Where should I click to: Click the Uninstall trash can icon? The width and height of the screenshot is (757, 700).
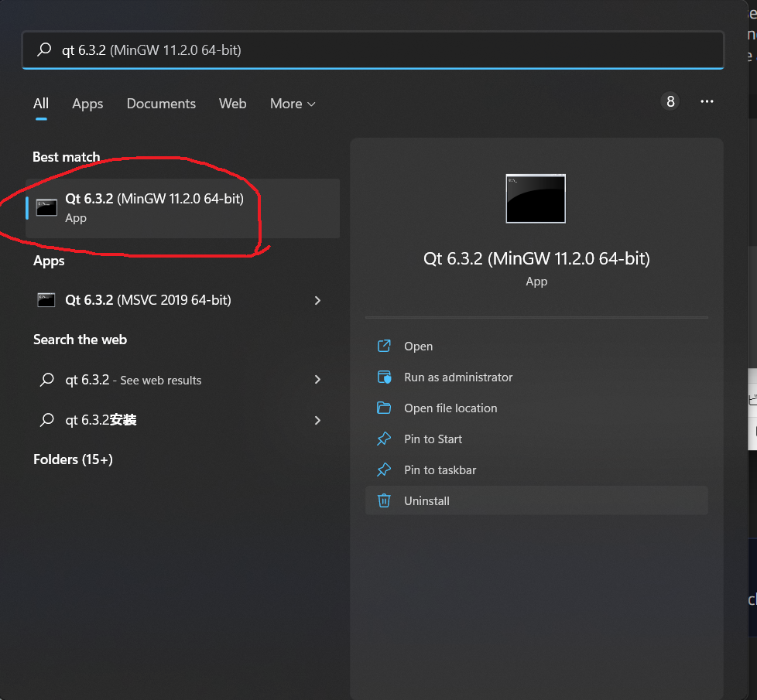pos(384,500)
